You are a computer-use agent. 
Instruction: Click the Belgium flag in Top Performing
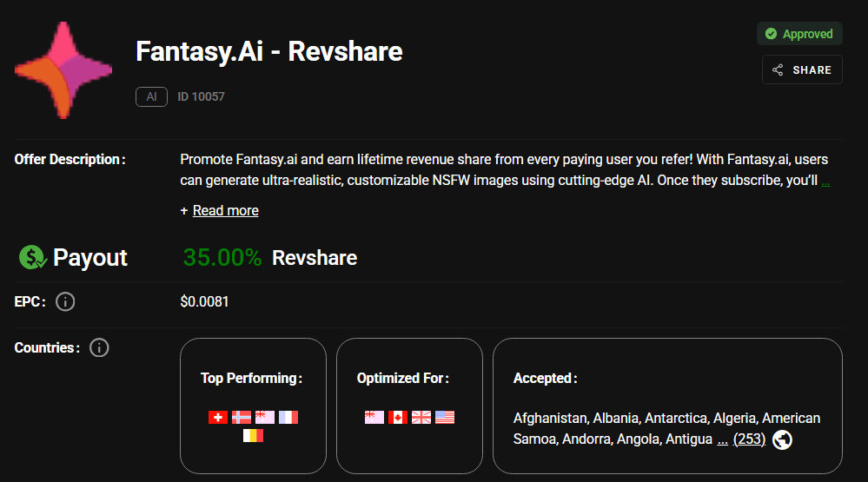[253, 435]
